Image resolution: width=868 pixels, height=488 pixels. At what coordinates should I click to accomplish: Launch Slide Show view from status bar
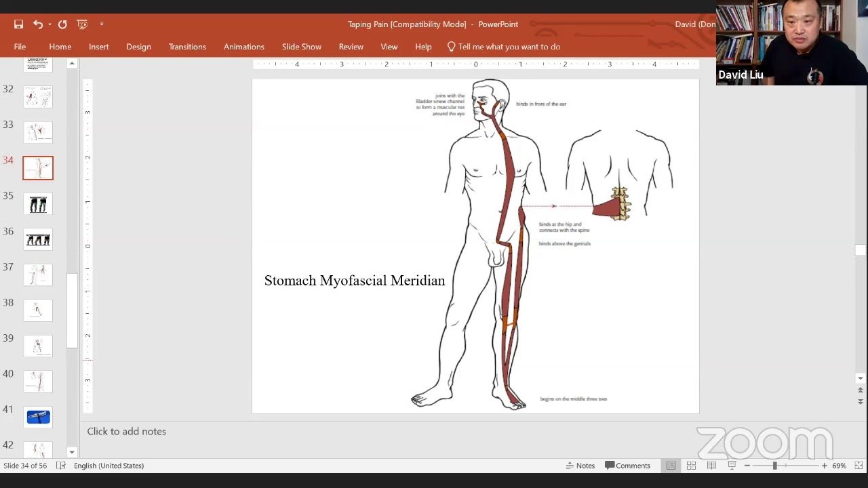coord(732,466)
